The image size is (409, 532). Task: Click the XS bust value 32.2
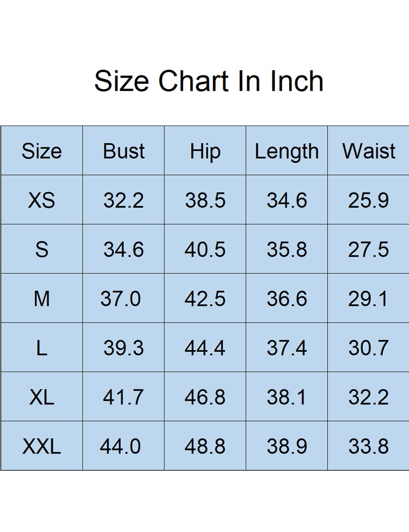tap(123, 200)
